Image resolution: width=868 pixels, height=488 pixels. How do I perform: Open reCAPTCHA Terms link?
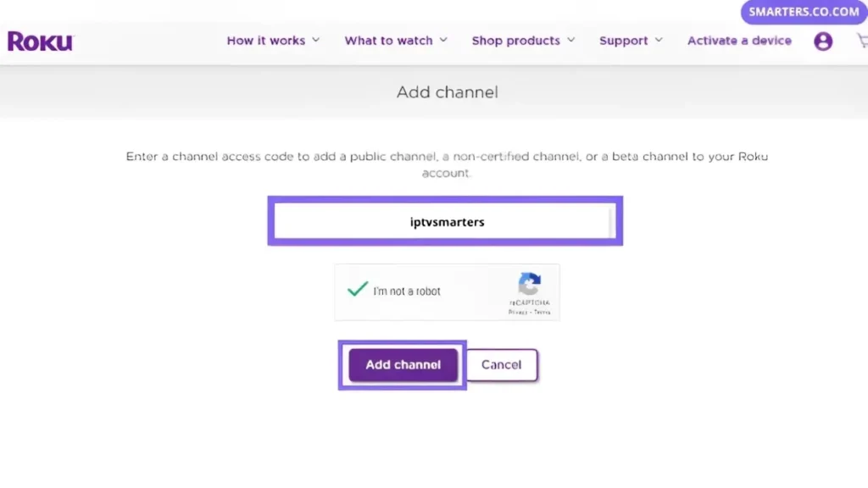click(542, 313)
